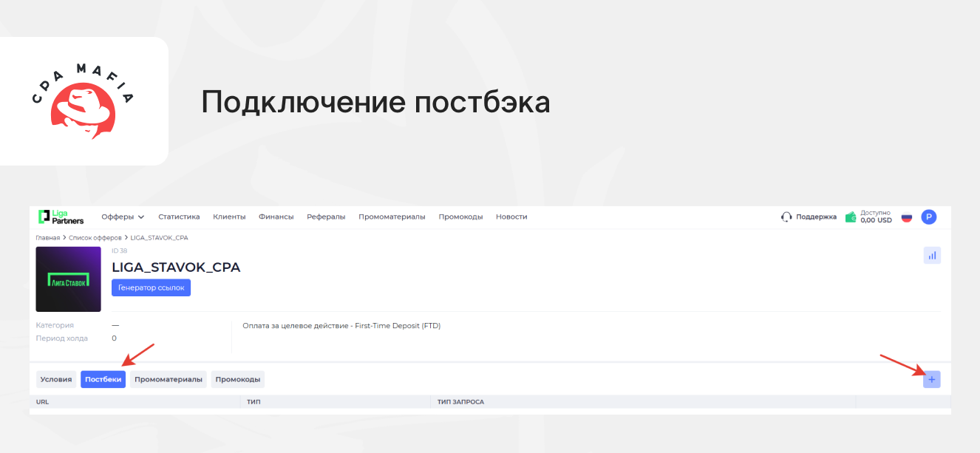This screenshot has height=453, width=980.
Task: Open offer statistics chart icon
Action: point(931,255)
